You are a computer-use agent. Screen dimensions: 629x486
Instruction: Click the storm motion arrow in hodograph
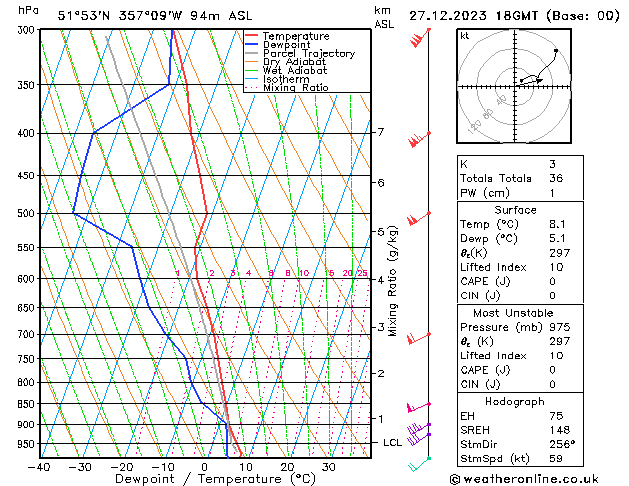[x=532, y=81]
